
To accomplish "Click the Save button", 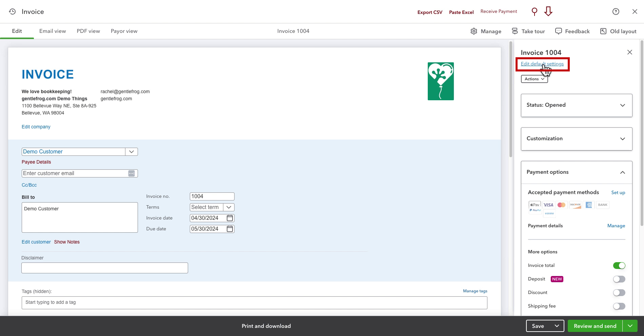I will 538,326.
